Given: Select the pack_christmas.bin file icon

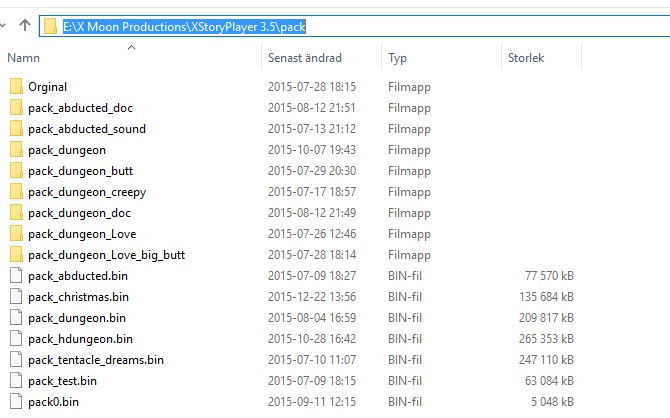Looking at the screenshot, I should (16, 296).
